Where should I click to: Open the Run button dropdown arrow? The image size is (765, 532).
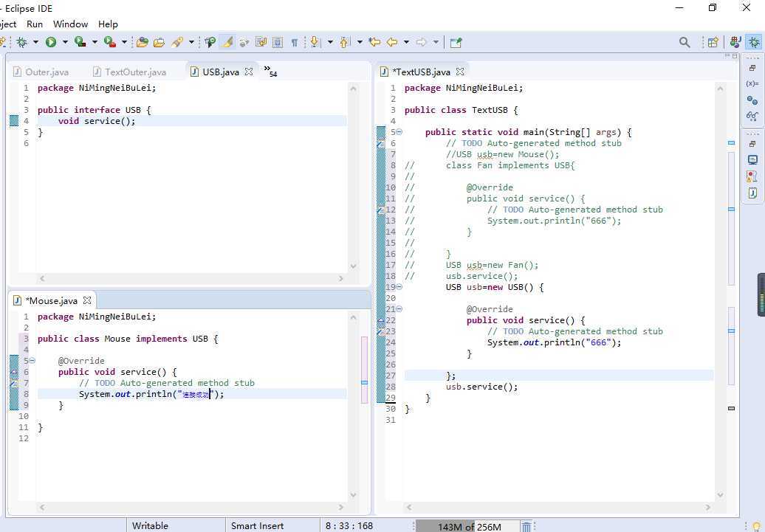click(x=65, y=42)
